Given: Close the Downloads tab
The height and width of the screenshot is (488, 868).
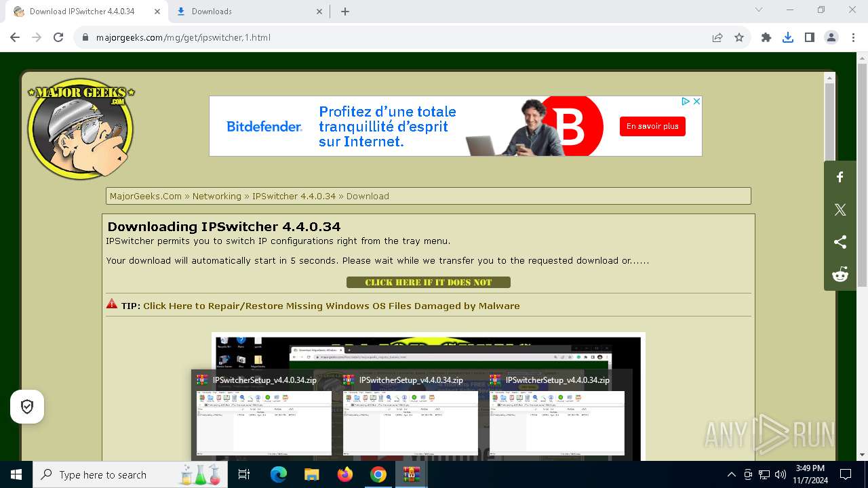Looking at the screenshot, I should click(320, 12).
